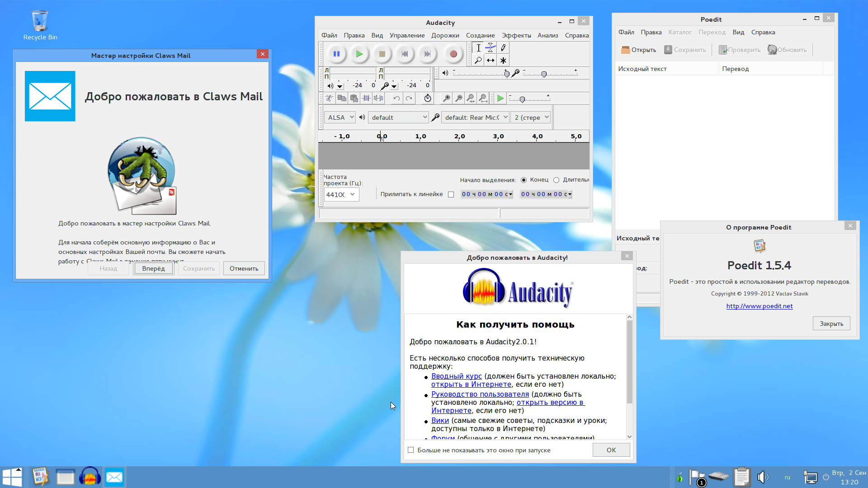Click the Paste icon in Audacity's edit toolbar
The height and width of the screenshot is (488, 868).
(354, 98)
